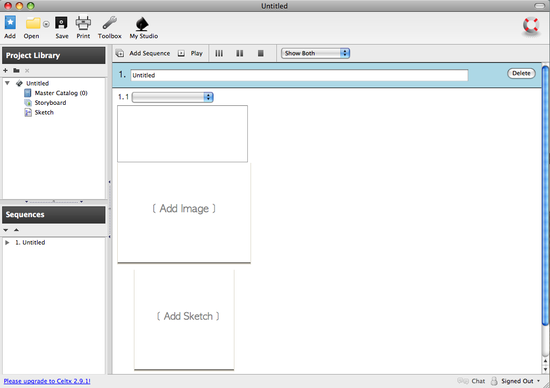Add item with plus icon in Project Library
Screen dimensions: 550x388
pyautogui.click(x=5, y=71)
